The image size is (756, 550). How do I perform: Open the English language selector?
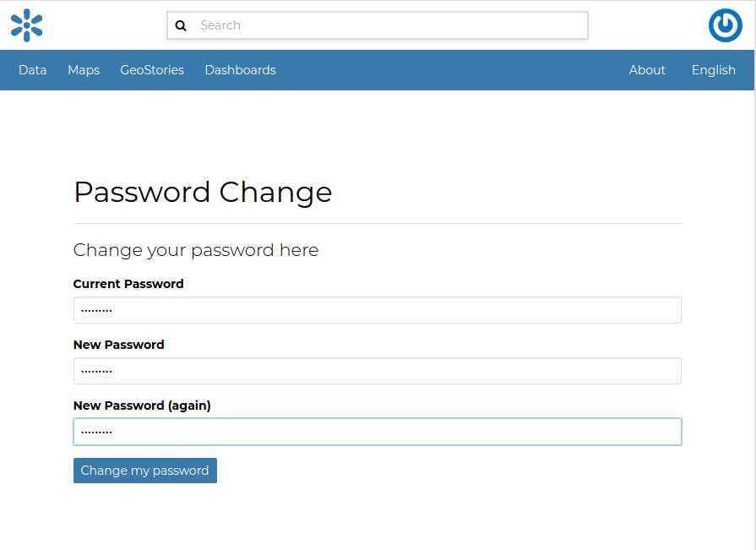[713, 70]
